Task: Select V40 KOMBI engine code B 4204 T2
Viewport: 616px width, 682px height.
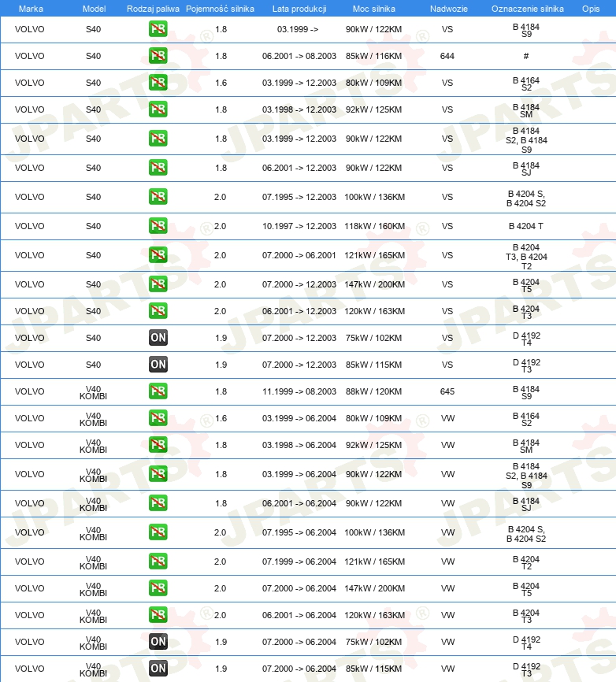Action: [526, 562]
